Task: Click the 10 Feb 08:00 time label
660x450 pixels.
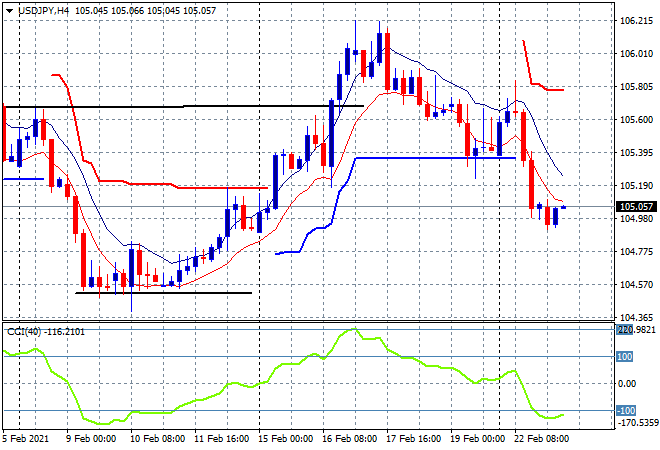Action: (157, 439)
